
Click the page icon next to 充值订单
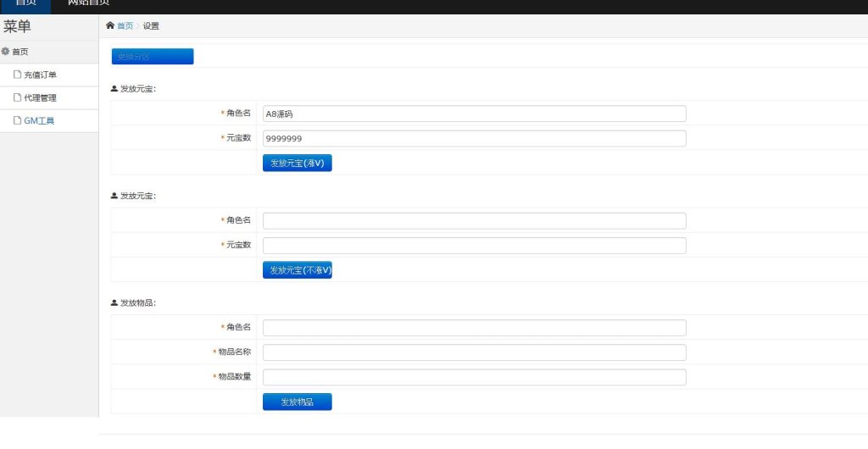pos(17,75)
